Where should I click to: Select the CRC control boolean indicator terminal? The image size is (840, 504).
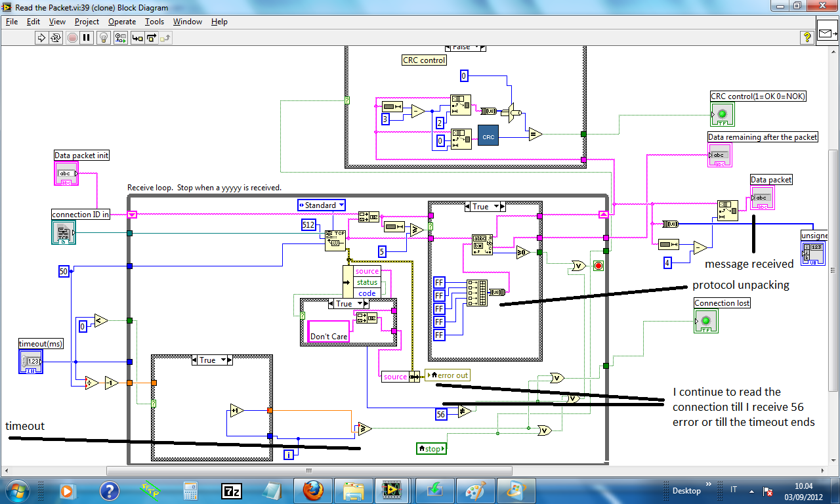pos(722,114)
